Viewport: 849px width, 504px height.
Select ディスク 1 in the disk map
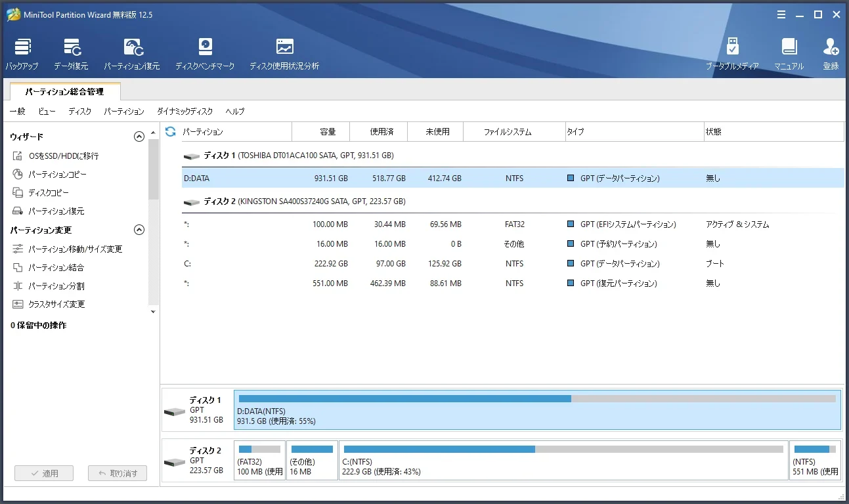pyautogui.click(x=198, y=410)
